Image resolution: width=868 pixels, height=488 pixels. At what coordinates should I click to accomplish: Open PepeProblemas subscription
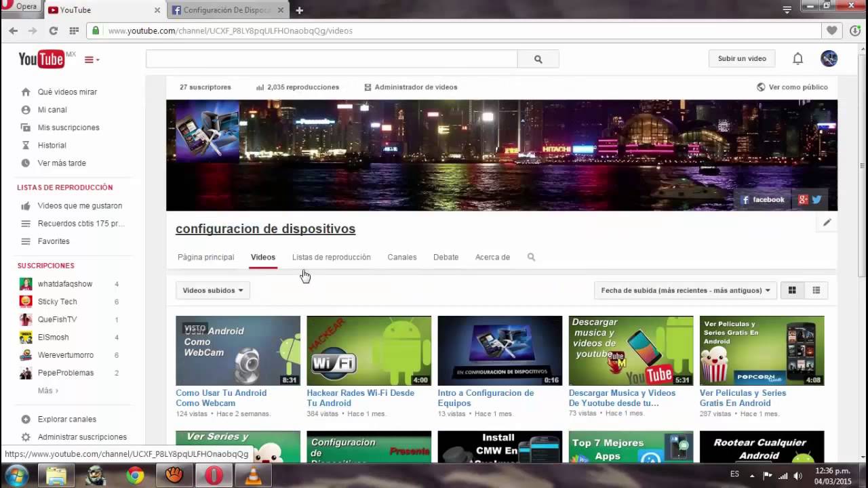point(66,373)
